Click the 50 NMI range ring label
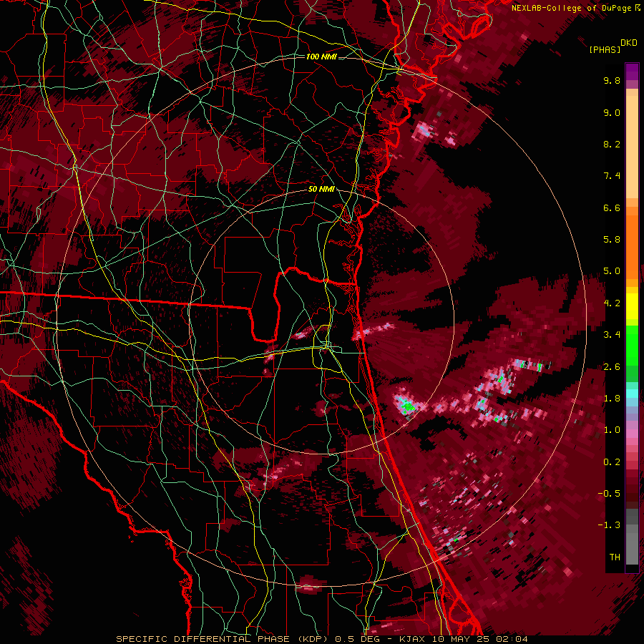Image resolution: width=644 pixels, height=644 pixels. (x=321, y=190)
